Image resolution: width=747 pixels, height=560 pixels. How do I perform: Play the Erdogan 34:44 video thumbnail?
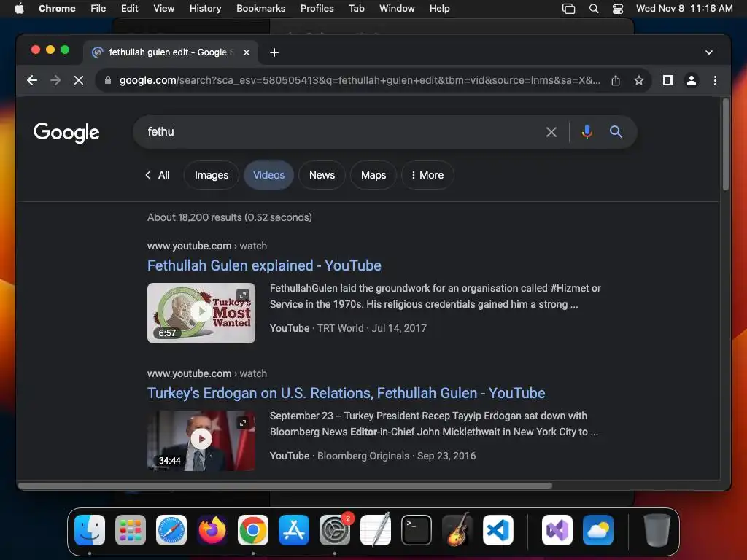[x=201, y=440]
